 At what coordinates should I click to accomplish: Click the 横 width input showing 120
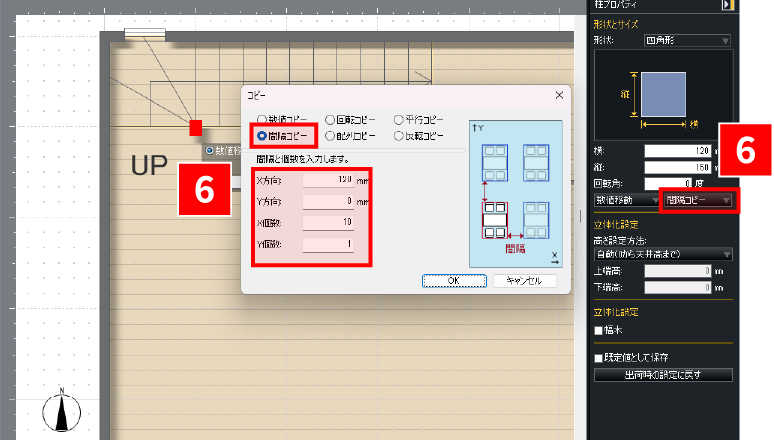pos(677,151)
